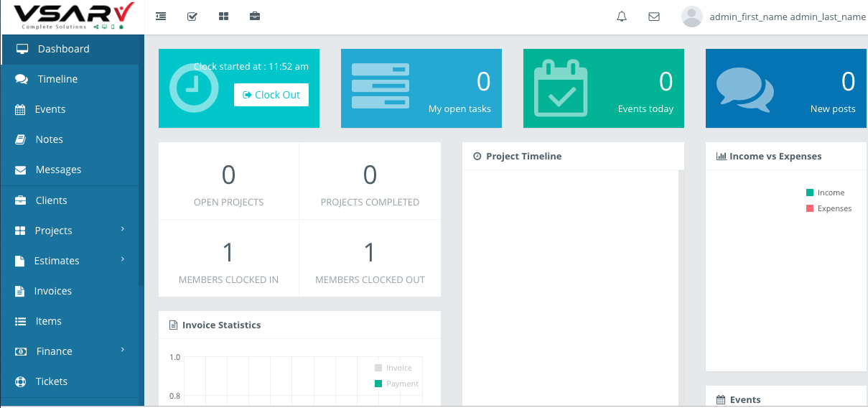Select Invoices in the sidebar menu
868x408 pixels.
click(x=53, y=291)
